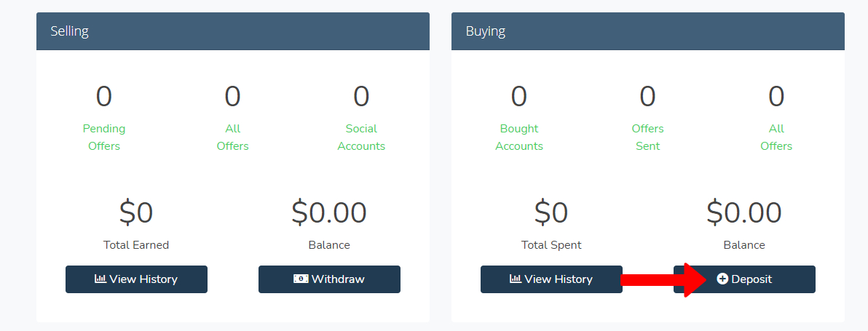This screenshot has width=868, height=331.
Task: Click the Total Earned amount
Action: pyautogui.click(x=136, y=212)
